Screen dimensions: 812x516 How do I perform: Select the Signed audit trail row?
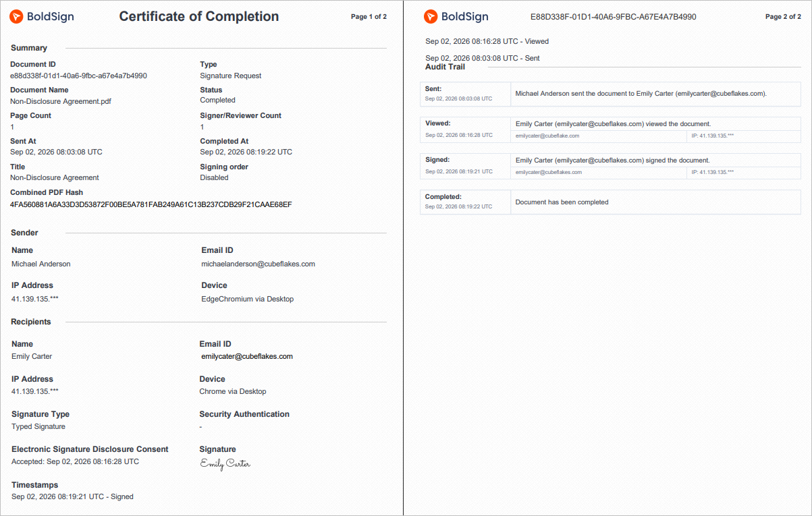coord(610,167)
